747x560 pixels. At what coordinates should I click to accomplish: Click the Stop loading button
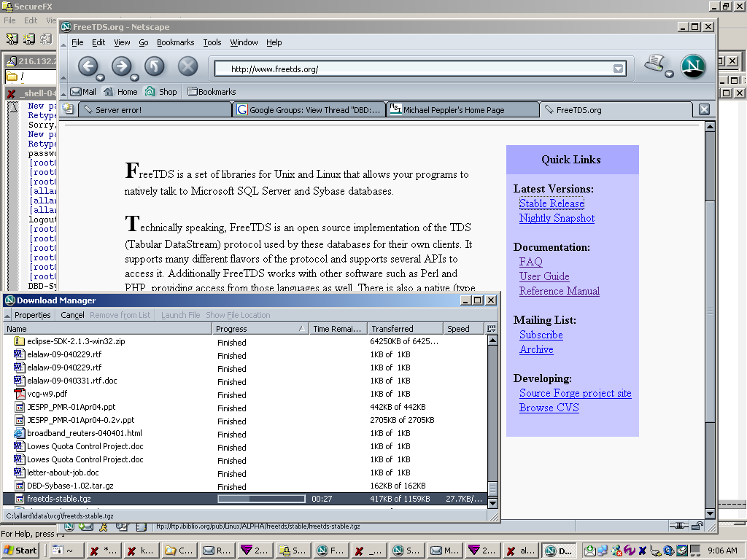pos(187,66)
